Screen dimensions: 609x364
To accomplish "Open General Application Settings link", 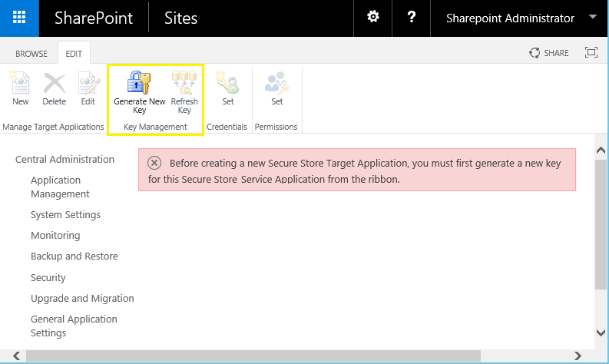I will (74, 326).
